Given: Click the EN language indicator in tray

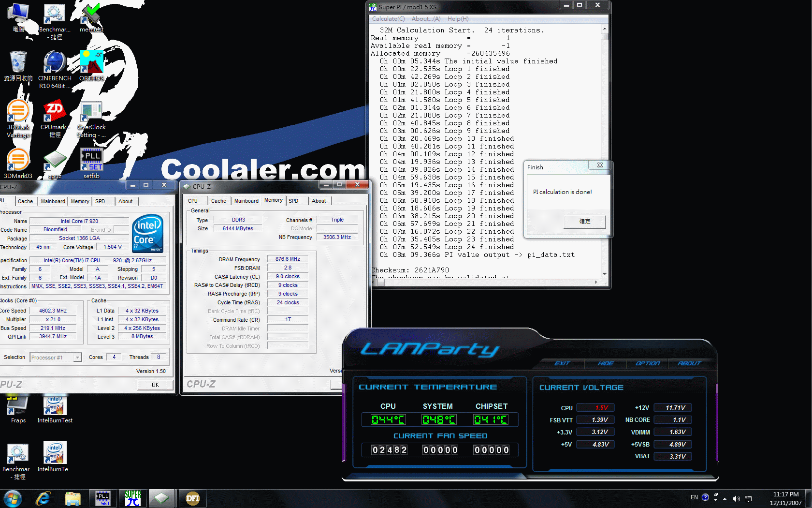Looking at the screenshot, I should pyautogui.click(x=694, y=497).
